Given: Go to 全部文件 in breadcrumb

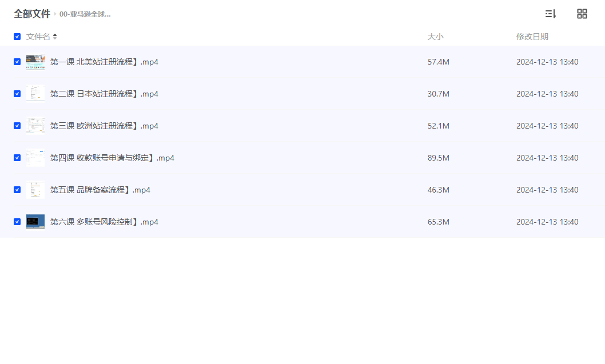Looking at the screenshot, I should pyautogui.click(x=32, y=14).
